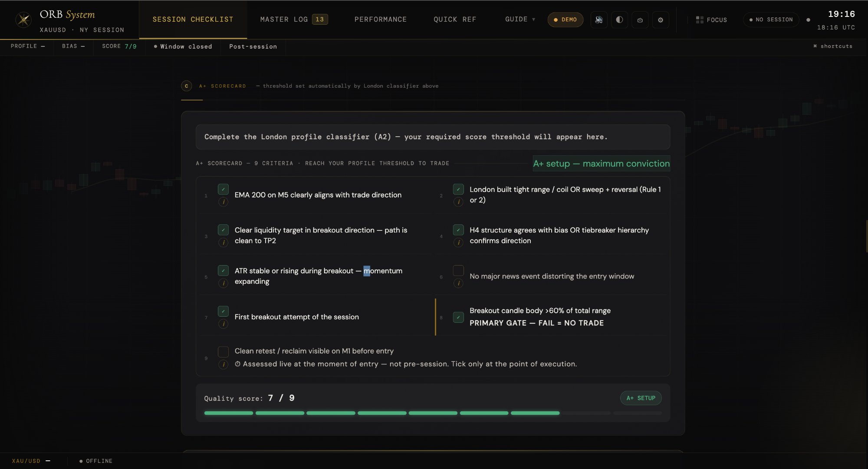868x469 pixels.
Task: Uncheck Breakout candle body >60% checkbox
Action: coord(458,317)
